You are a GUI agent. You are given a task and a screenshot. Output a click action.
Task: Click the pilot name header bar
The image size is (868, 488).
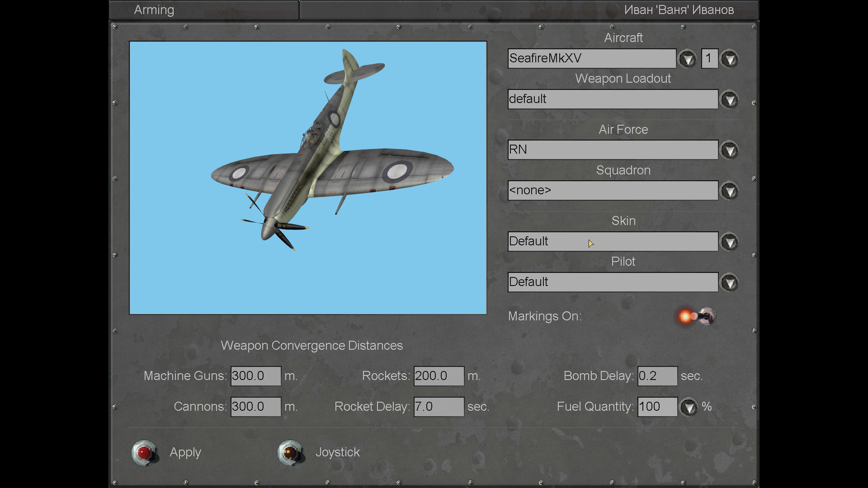pos(529,10)
